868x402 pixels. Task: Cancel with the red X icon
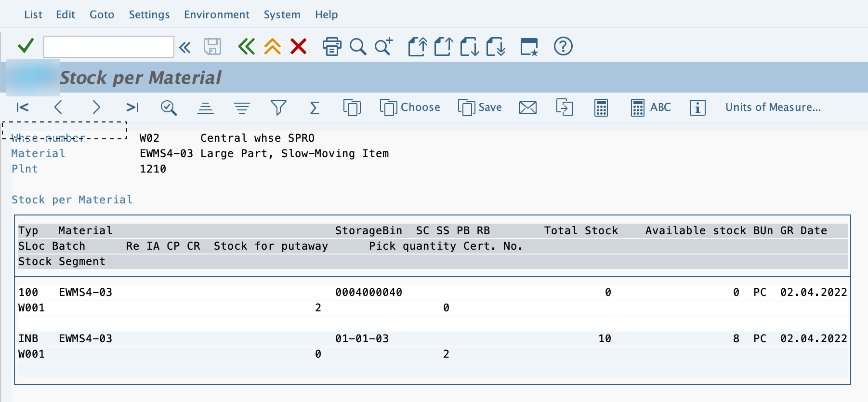[x=299, y=47]
